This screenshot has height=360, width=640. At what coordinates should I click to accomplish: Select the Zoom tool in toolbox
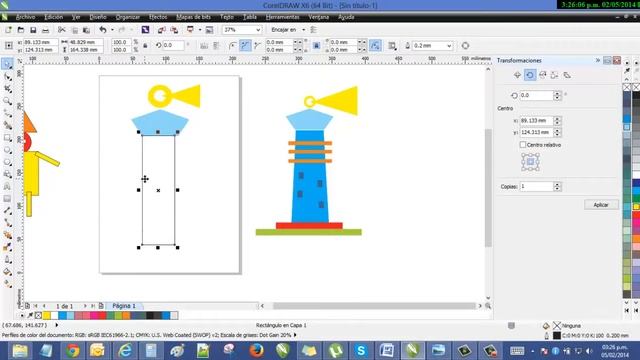tap(7, 101)
